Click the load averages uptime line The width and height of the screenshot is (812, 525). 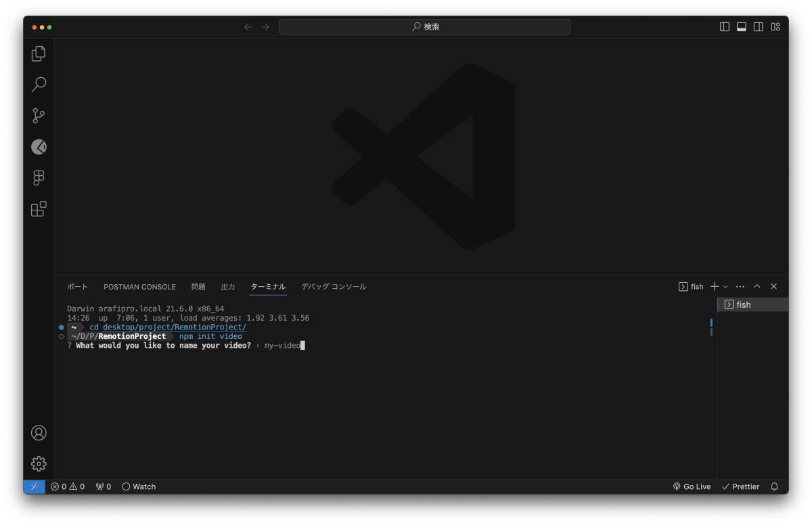188,318
